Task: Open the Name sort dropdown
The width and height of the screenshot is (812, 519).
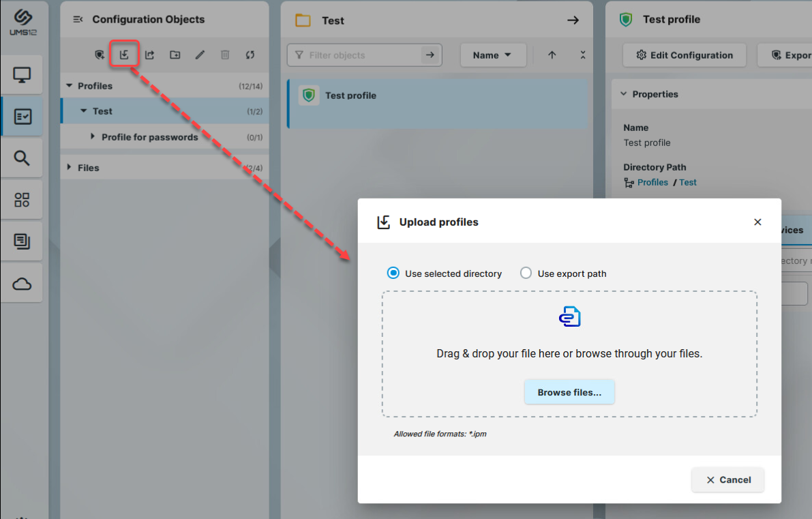Action: point(493,55)
